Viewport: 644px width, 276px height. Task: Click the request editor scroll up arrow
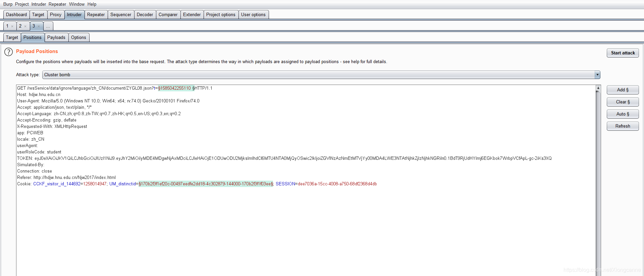[598, 88]
